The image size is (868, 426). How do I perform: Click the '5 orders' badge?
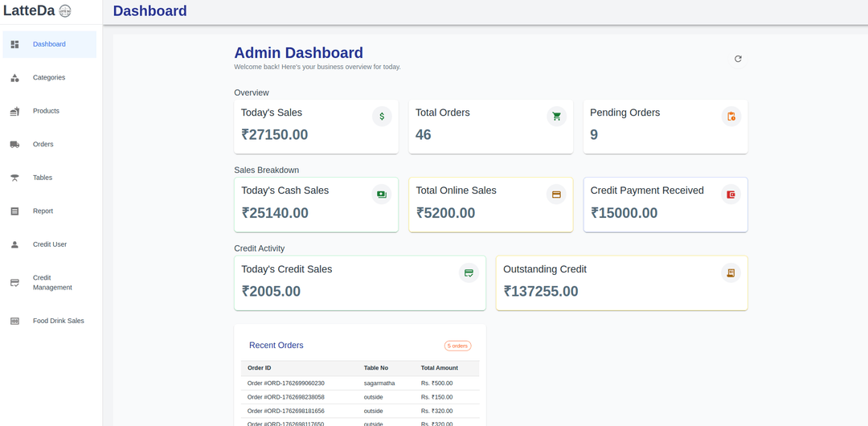pyautogui.click(x=457, y=346)
